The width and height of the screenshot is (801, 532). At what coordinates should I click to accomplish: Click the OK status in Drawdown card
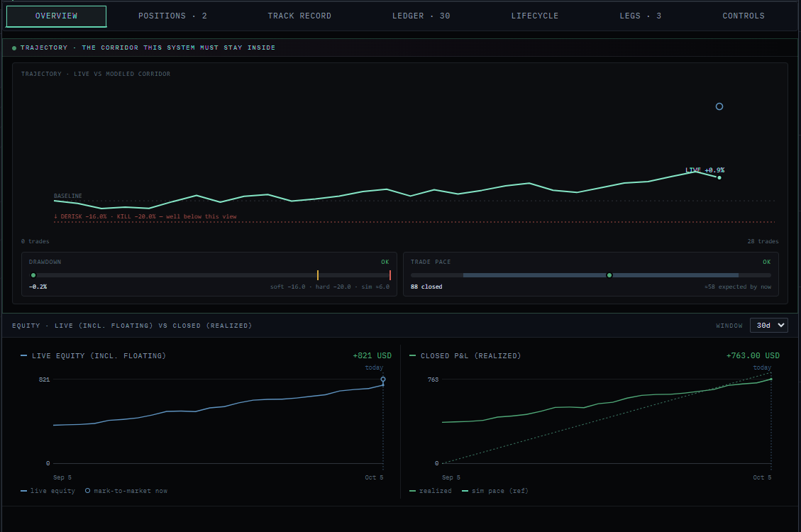385,262
